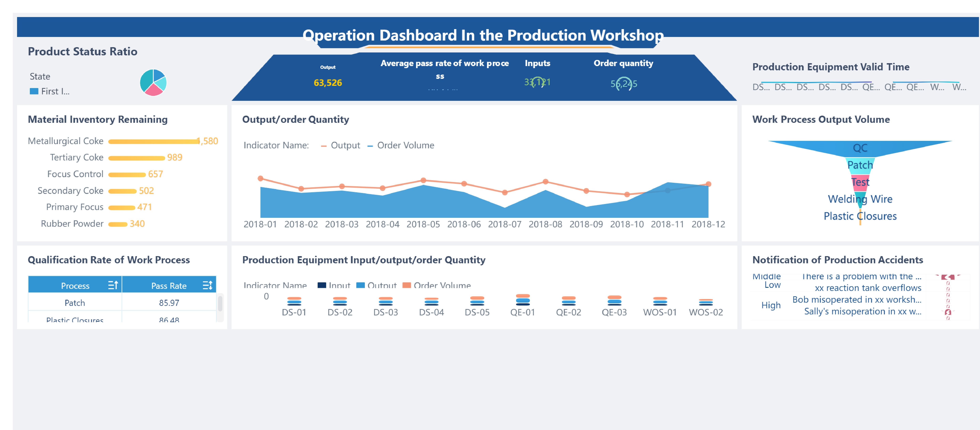Screen dimensions: 980x430
Task: Select the Primary Focus inventory bar
Action: pos(122,208)
